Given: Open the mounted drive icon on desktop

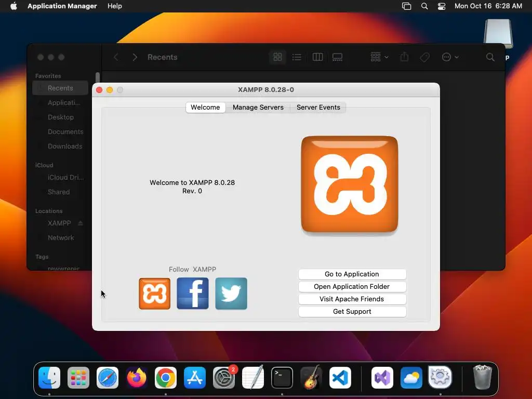Looking at the screenshot, I should pyautogui.click(x=498, y=34).
